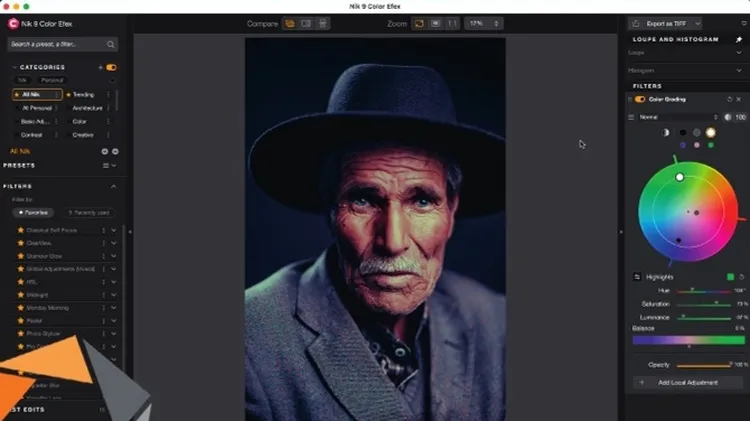This screenshot has width=750, height=421.
Task: Open options dots for All Nik category
Action: coord(56,95)
